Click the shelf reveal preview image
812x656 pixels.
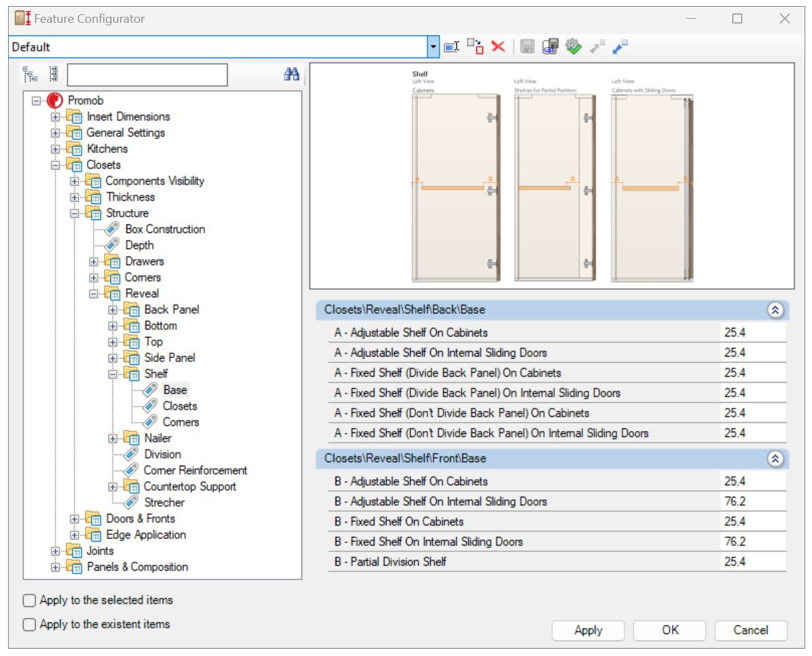(552, 176)
